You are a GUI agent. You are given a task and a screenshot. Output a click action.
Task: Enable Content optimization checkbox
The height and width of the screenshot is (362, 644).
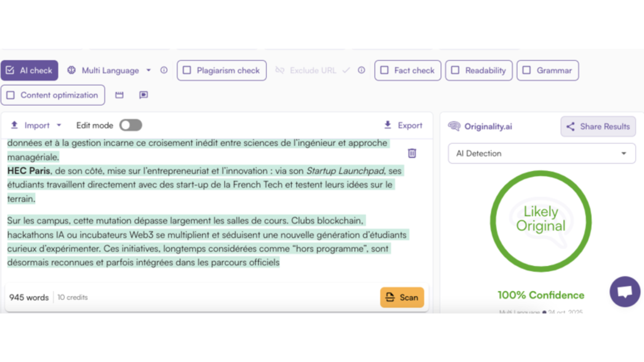coord(53,96)
